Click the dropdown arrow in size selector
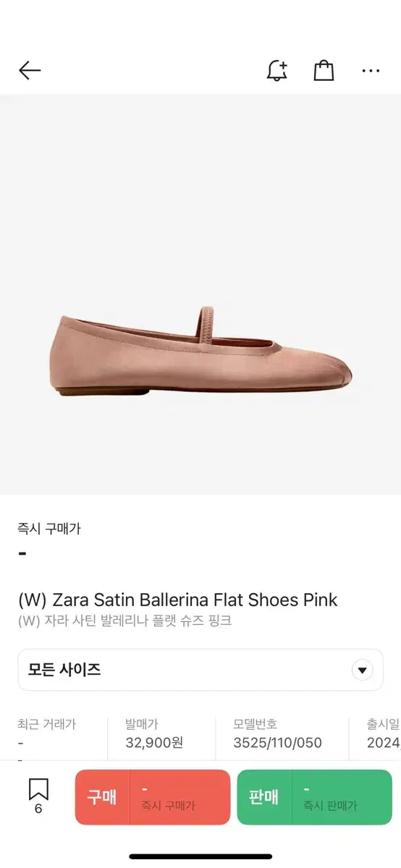401x868 pixels. coord(363,670)
